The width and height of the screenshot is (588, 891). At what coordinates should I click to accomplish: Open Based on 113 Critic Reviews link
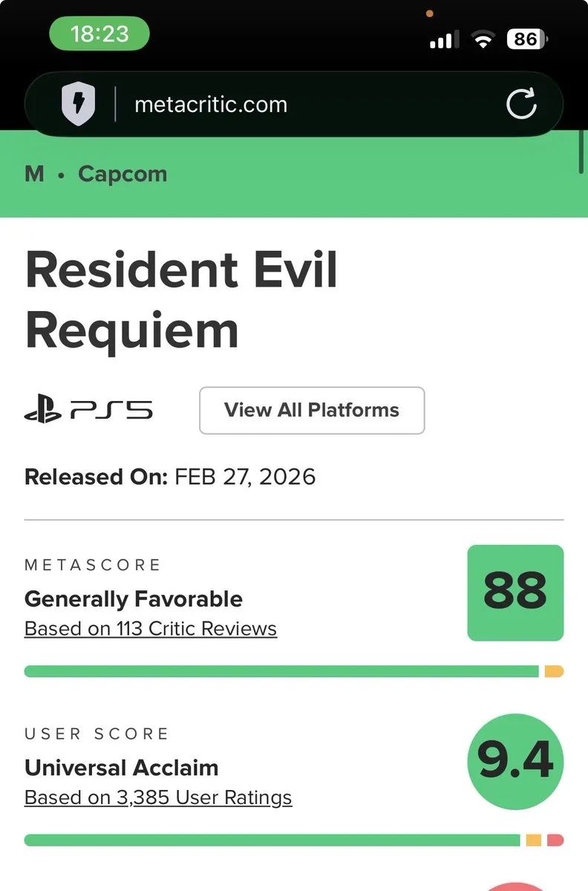pos(151,628)
